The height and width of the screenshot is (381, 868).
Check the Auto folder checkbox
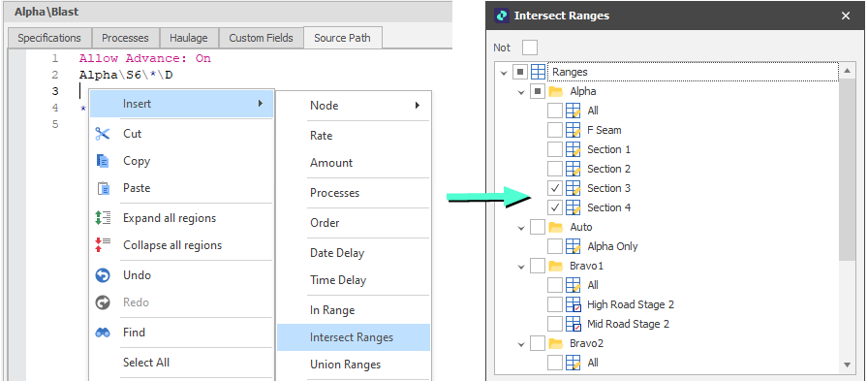coord(537,227)
